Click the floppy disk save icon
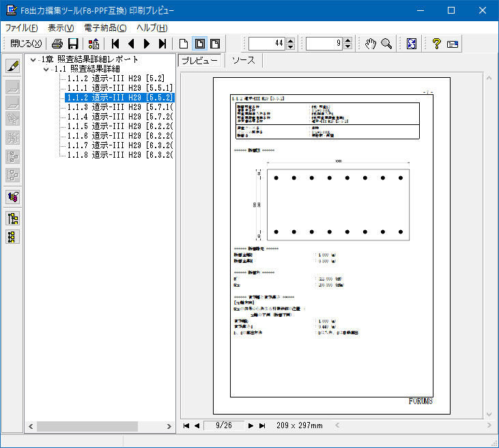 pyautogui.click(x=72, y=44)
